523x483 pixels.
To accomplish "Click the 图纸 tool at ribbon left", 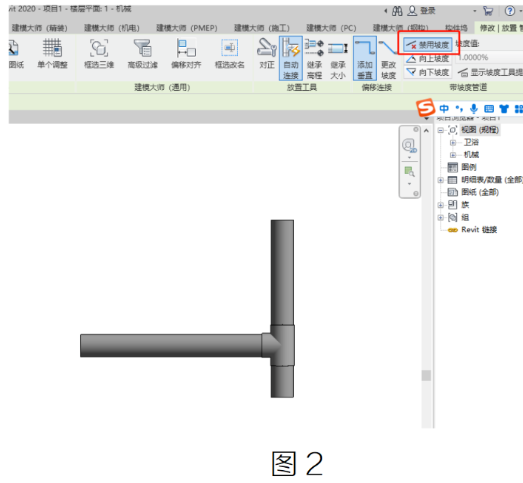I will (15, 54).
